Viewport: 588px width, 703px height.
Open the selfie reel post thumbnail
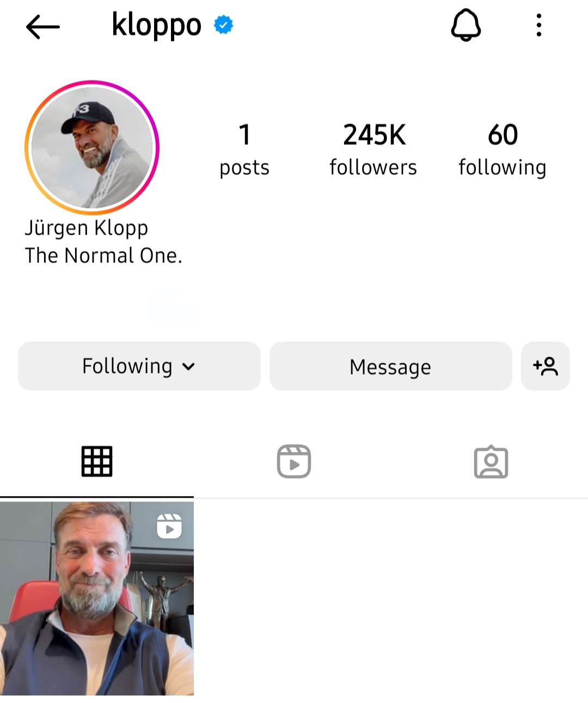click(97, 598)
